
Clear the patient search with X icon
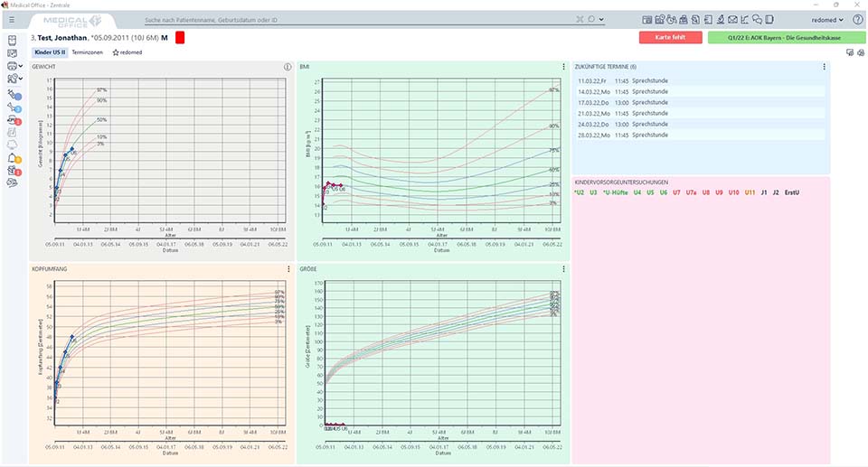[580, 19]
